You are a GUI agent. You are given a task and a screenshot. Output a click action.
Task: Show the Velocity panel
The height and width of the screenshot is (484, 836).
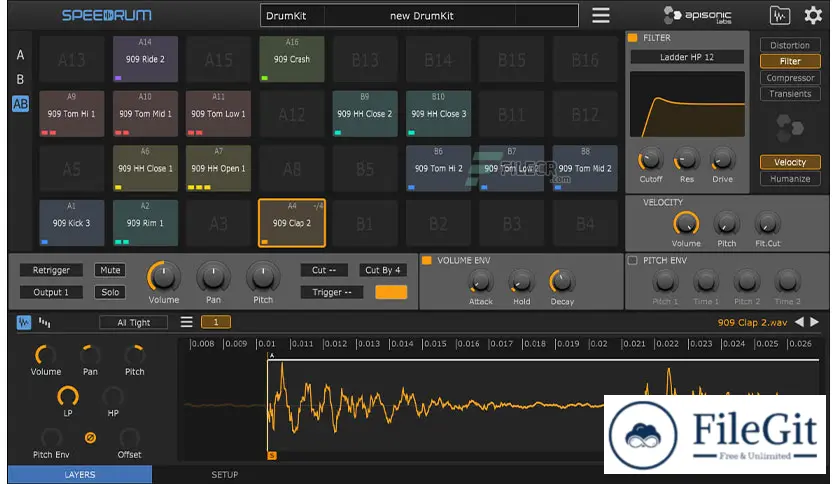point(790,162)
